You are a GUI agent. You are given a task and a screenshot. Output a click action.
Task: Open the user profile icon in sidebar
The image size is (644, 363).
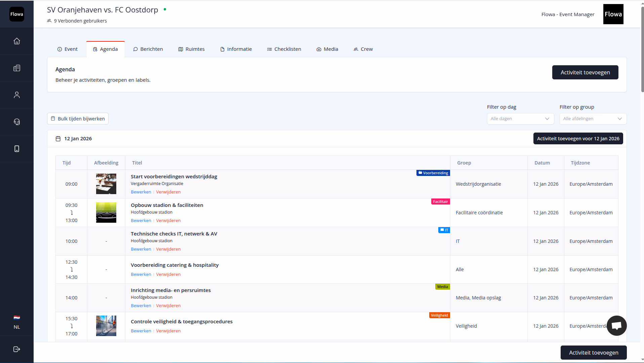[x=17, y=95]
